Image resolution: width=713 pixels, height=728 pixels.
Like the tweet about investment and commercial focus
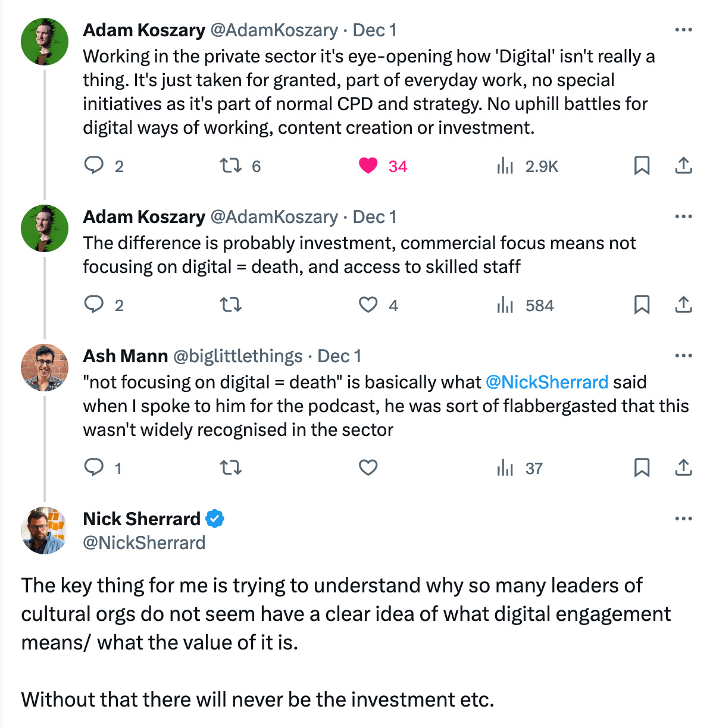click(x=368, y=305)
